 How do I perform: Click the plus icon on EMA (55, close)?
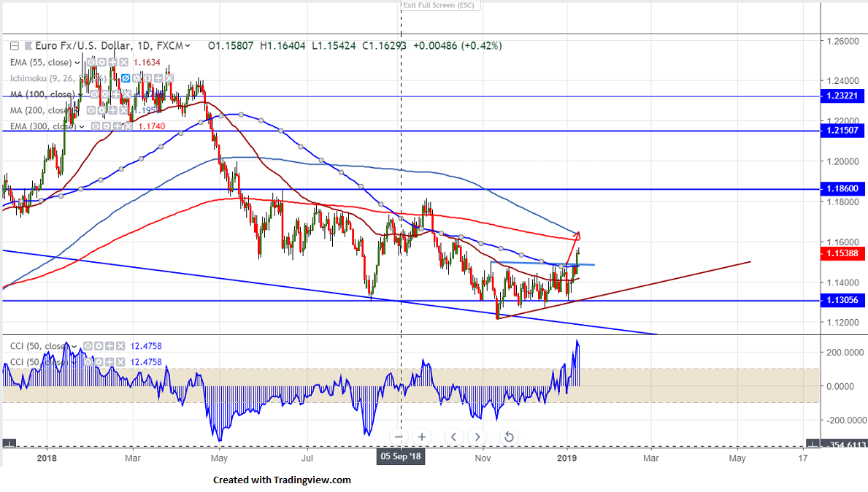coord(113,62)
